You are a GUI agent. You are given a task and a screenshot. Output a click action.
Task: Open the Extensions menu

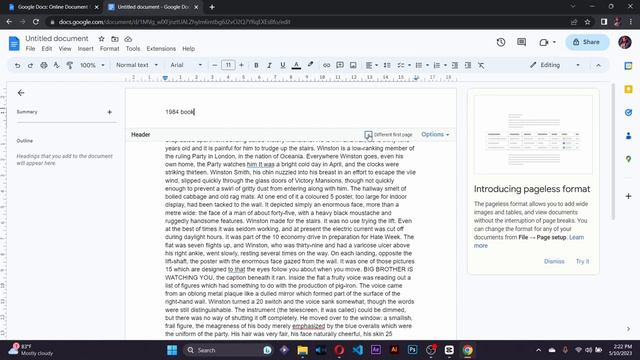tap(161, 49)
